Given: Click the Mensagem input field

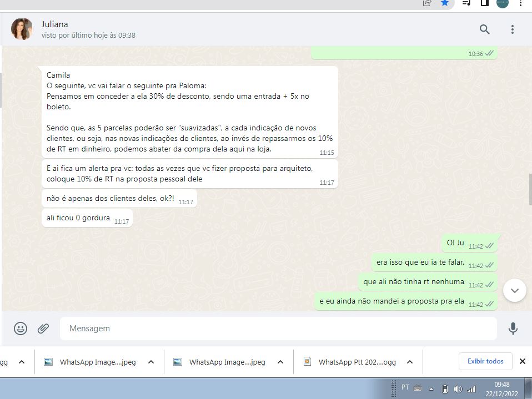Looking at the screenshot, I should (278, 329).
